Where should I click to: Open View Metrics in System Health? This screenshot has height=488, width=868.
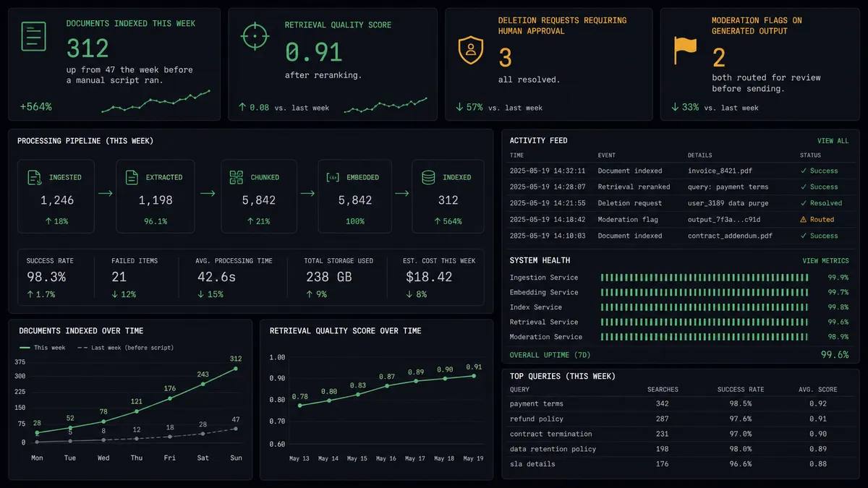pyautogui.click(x=826, y=261)
